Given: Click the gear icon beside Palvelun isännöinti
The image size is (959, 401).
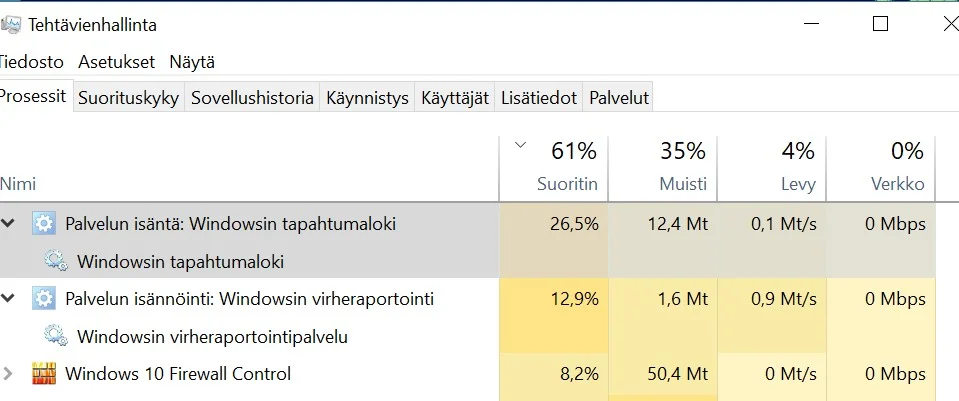Looking at the screenshot, I should [44, 299].
